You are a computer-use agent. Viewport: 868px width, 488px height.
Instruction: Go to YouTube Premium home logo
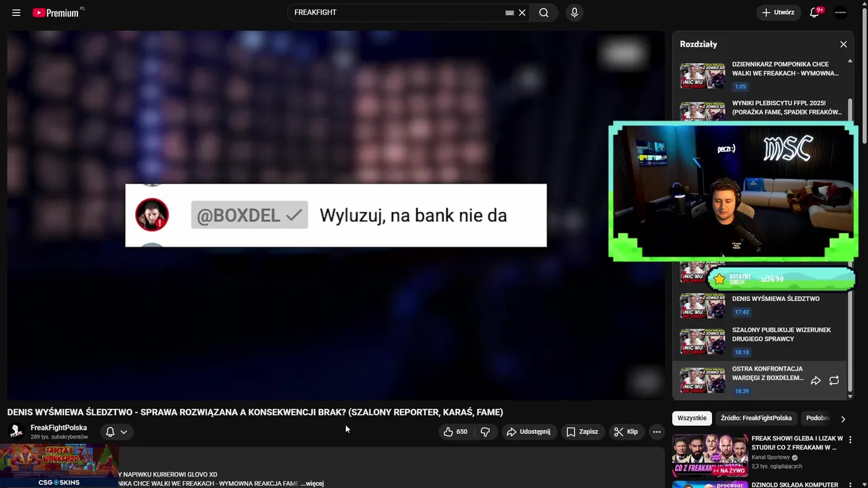57,13
